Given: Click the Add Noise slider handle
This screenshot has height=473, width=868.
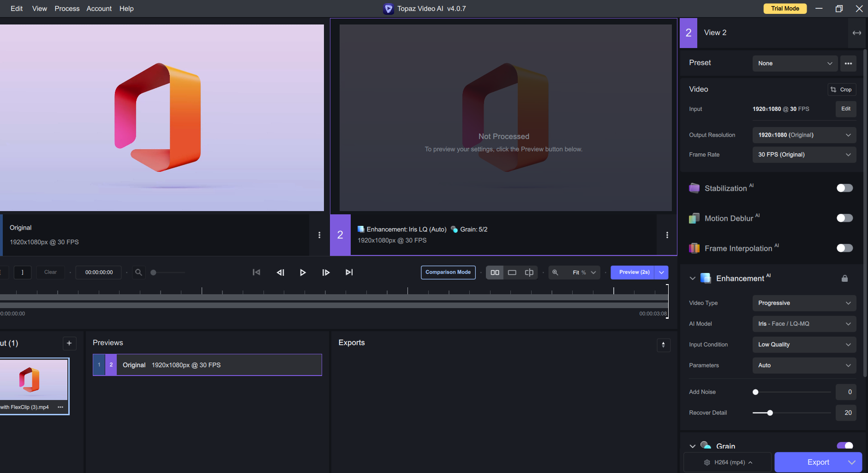Looking at the screenshot, I should pos(755,392).
